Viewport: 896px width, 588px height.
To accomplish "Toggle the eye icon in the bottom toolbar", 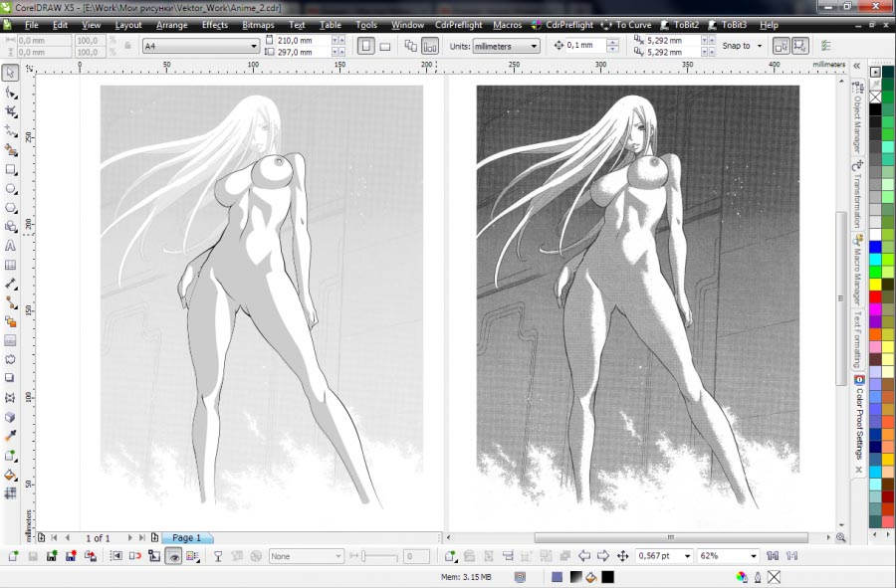I will (173, 555).
